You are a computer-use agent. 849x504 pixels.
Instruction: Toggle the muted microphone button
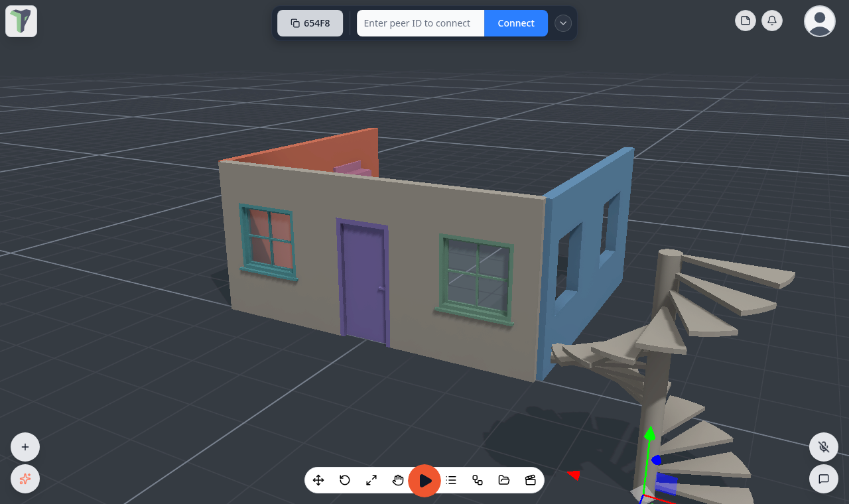pos(824,447)
